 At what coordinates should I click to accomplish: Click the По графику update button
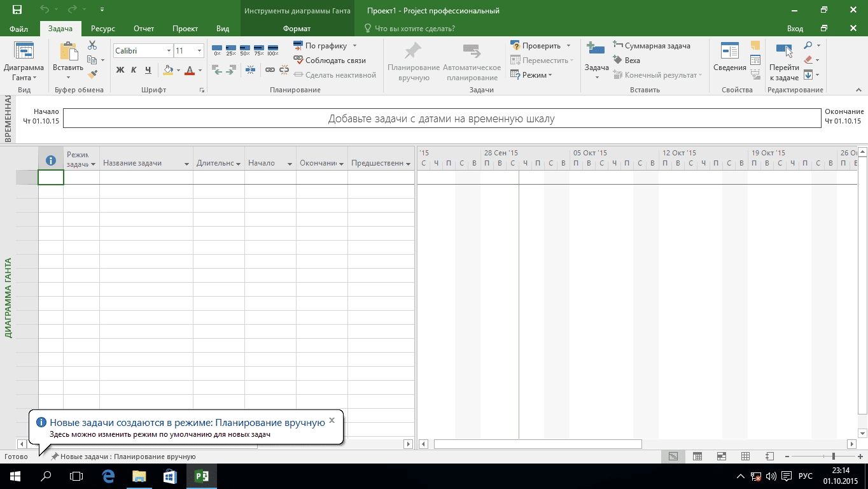[320, 46]
